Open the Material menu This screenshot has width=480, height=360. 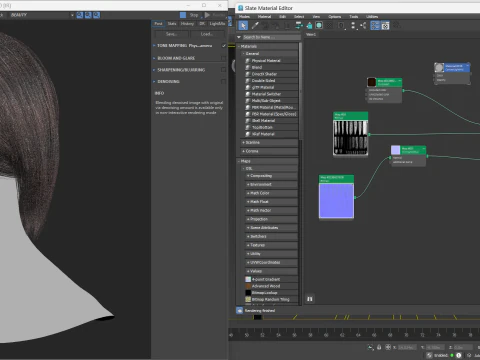pos(264,17)
